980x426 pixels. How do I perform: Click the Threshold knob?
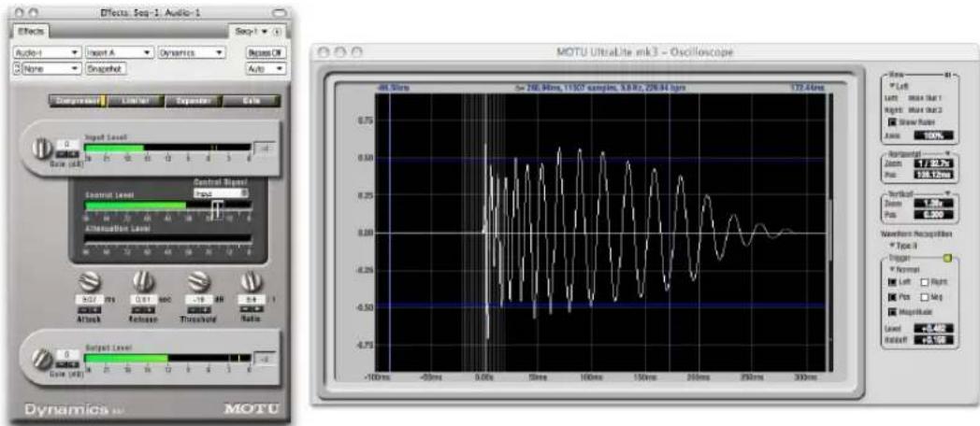(197, 280)
